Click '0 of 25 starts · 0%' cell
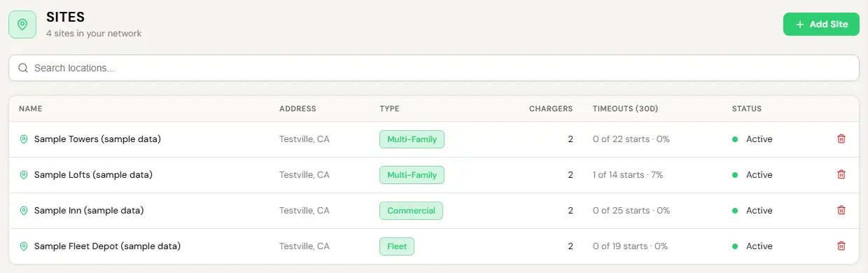 [631, 211]
